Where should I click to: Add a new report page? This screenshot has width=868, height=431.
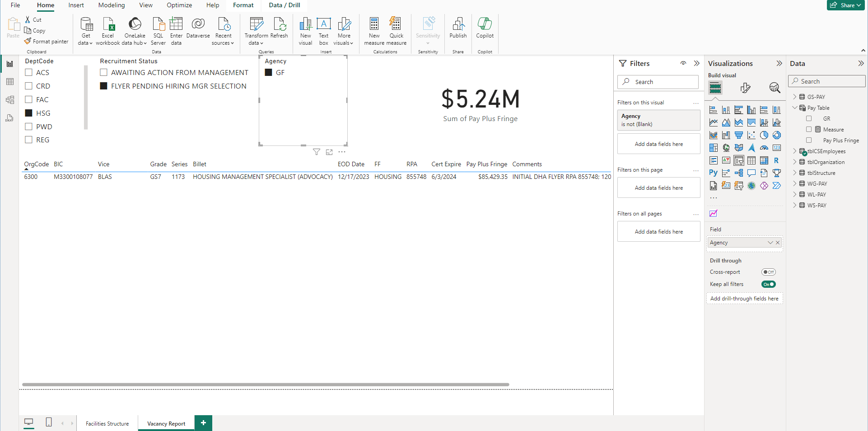pyautogui.click(x=203, y=423)
